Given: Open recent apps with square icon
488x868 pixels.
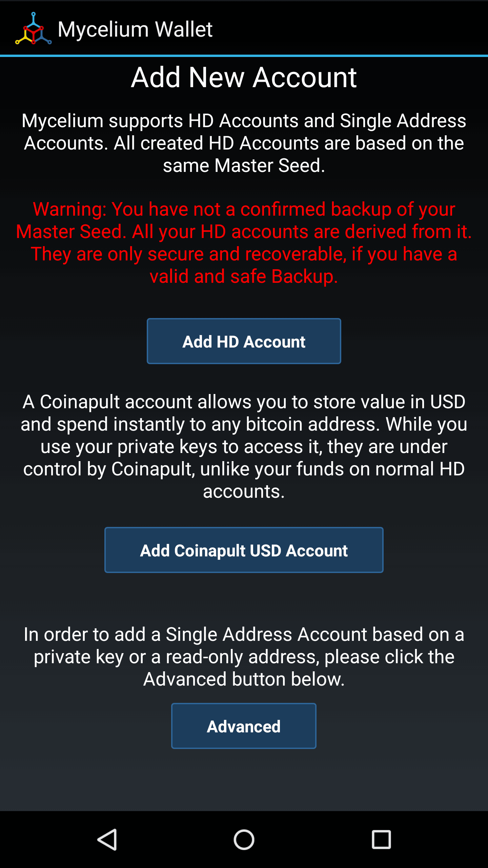Looking at the screenshot, I should [381, 840].
